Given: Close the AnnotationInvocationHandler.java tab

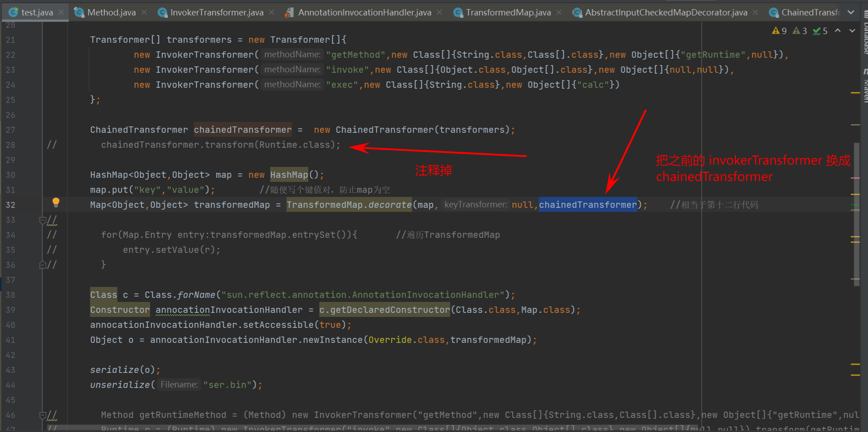Looking at the screenshot, I should [439, 12].
